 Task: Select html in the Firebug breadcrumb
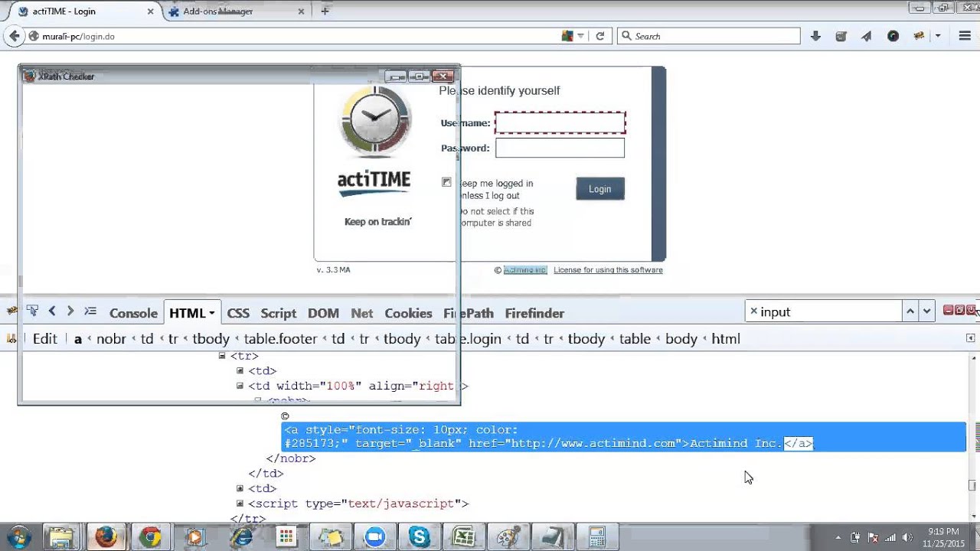coord(726,338)
